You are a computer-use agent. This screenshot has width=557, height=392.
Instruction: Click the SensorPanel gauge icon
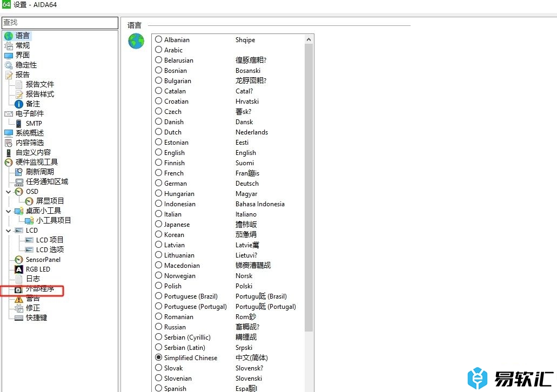19,260
